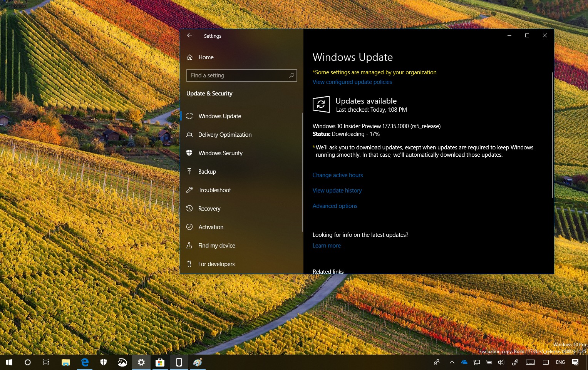
Task: Click the Backup up-arrow icon
Action: (x=189, y=171)
